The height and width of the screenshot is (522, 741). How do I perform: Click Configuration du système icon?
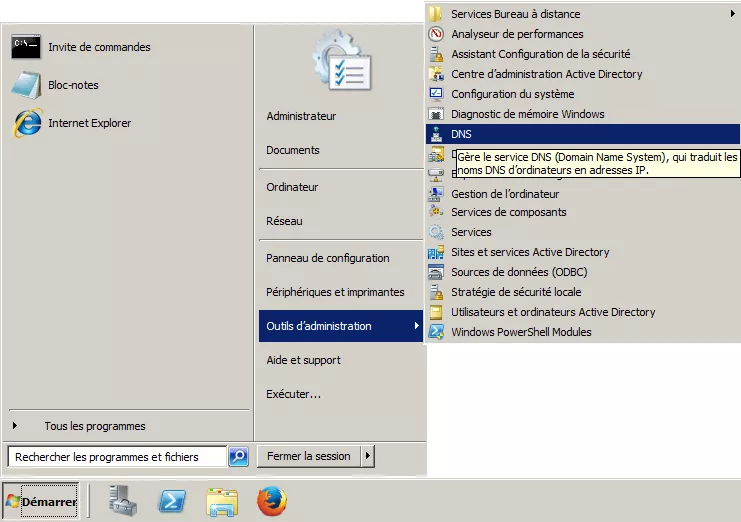[436, 94]
